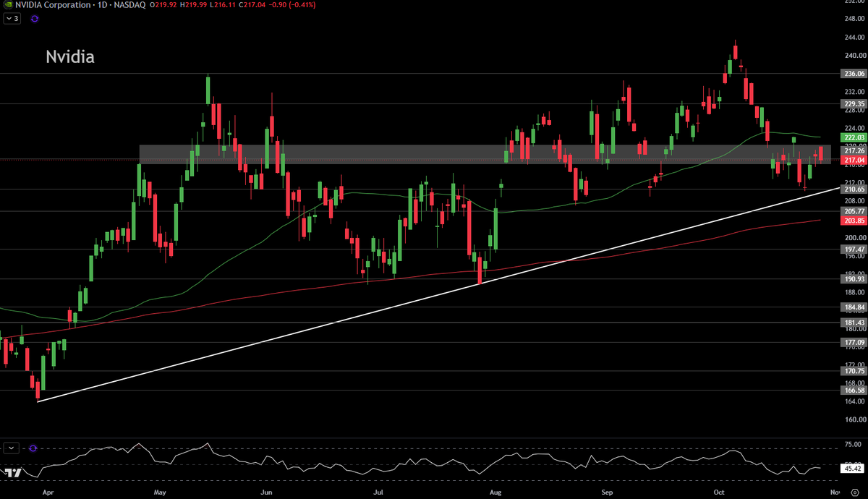
Task: Click green moving average value label 222.03
Action: click(x=854, y=137)
